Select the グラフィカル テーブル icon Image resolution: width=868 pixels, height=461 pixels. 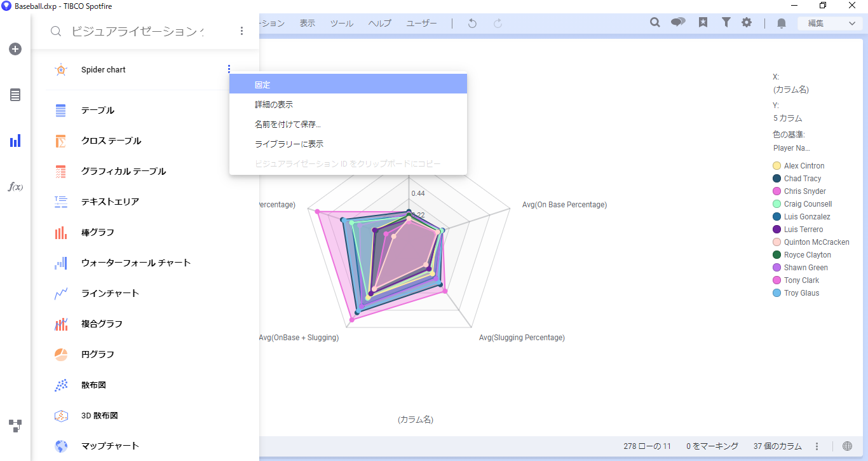[x=61, y=172]
